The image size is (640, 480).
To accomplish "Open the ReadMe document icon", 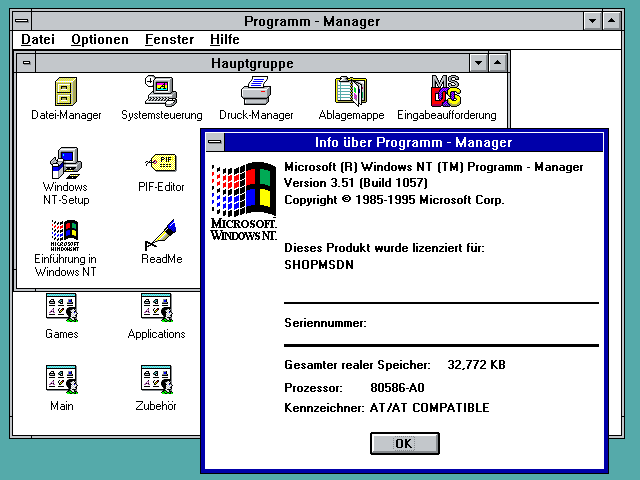I will tap(161, 234).
